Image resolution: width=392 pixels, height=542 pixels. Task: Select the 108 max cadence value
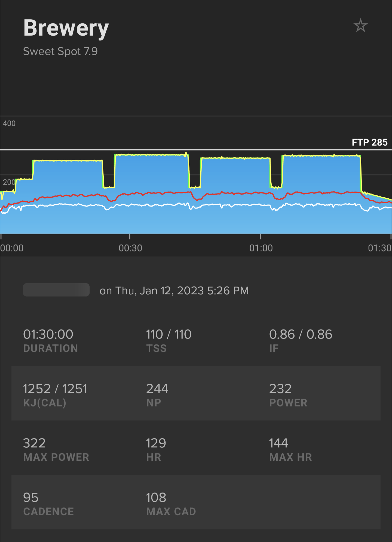tap(156, 498)
